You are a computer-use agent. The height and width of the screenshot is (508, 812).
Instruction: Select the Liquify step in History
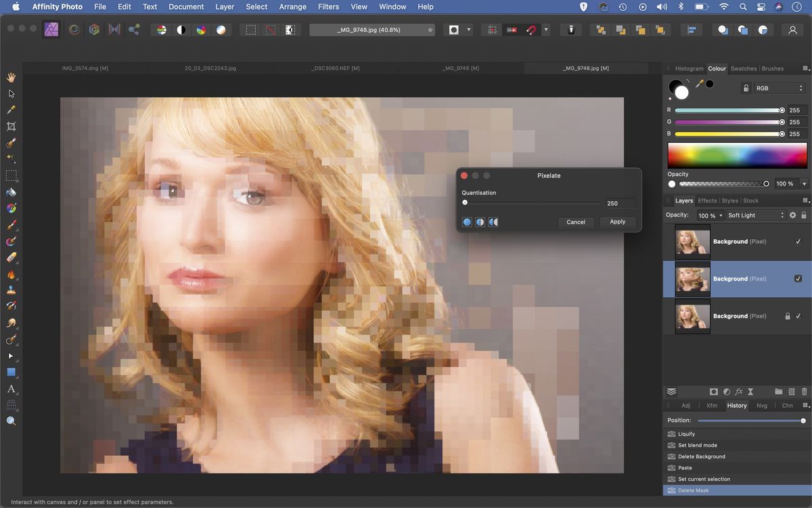(686, 433)
